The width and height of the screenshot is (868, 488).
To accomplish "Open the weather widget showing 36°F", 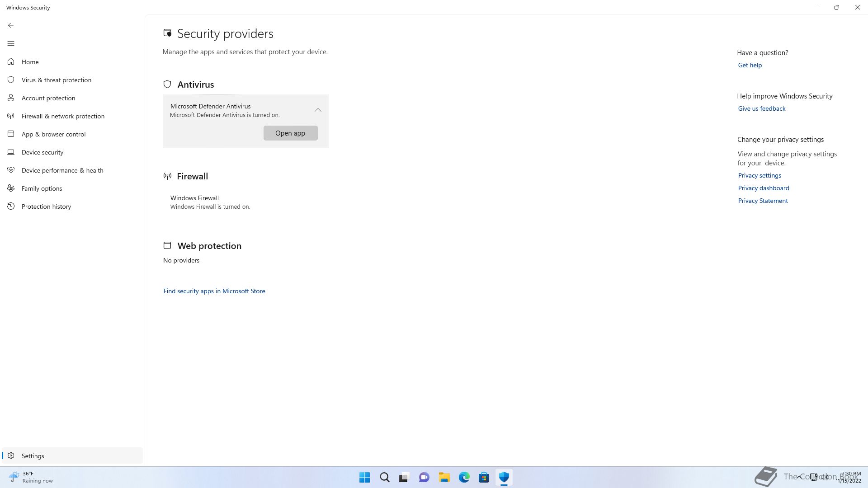I will click(31, 477).
